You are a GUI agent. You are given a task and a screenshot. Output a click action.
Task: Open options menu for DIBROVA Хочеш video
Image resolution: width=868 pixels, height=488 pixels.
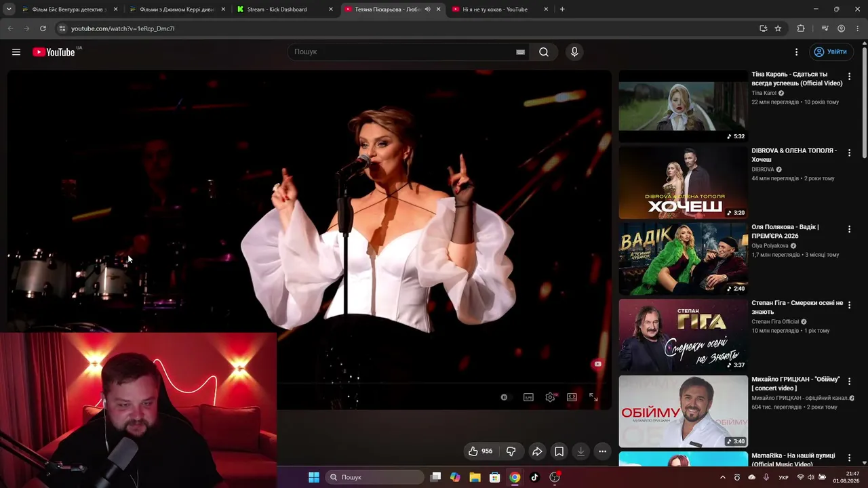coord(849,153)
